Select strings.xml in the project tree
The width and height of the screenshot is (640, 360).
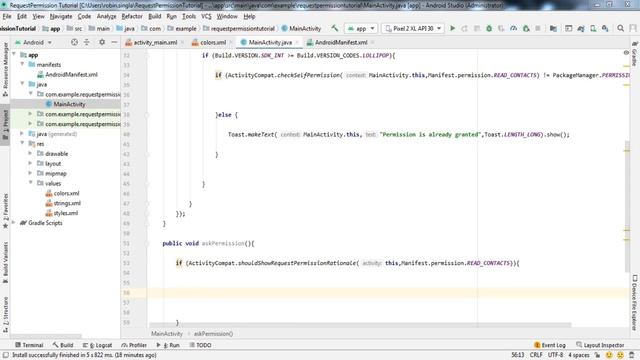(67, 203)
